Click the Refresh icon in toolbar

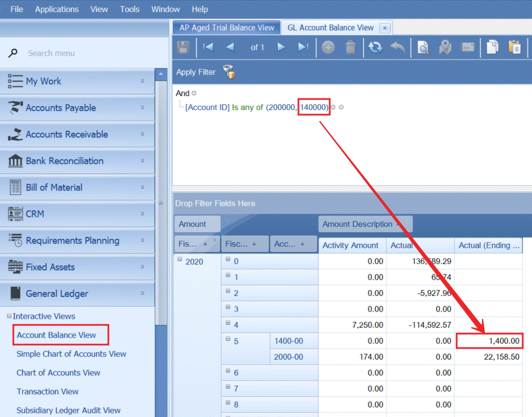coord(376,47)
